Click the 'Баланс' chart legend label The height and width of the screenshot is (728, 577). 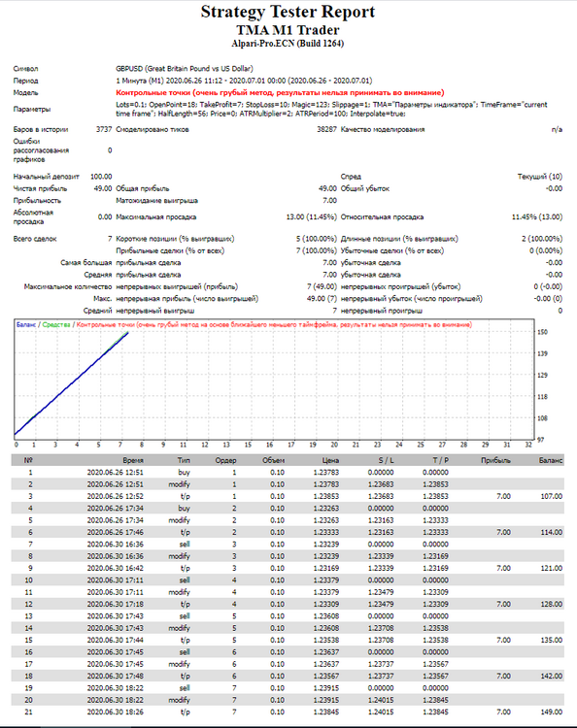26,324
